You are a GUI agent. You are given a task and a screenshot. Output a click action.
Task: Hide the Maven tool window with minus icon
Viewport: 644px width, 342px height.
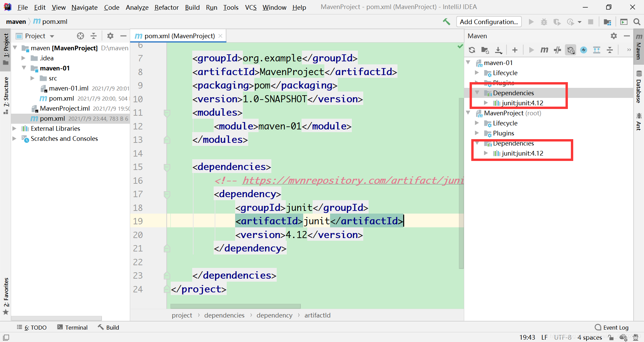click(627, 36)
